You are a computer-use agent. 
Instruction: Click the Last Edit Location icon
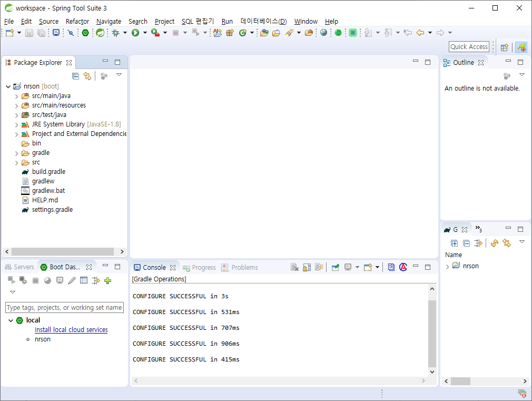click(408, 33)
